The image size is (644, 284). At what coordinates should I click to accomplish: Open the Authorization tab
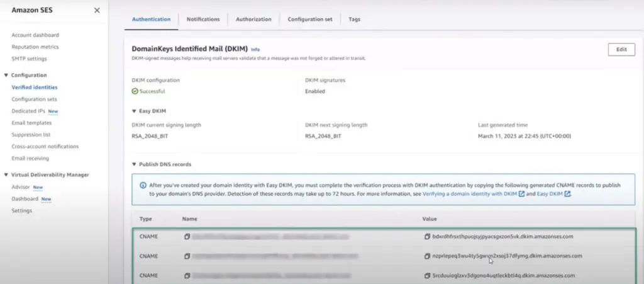253,20
